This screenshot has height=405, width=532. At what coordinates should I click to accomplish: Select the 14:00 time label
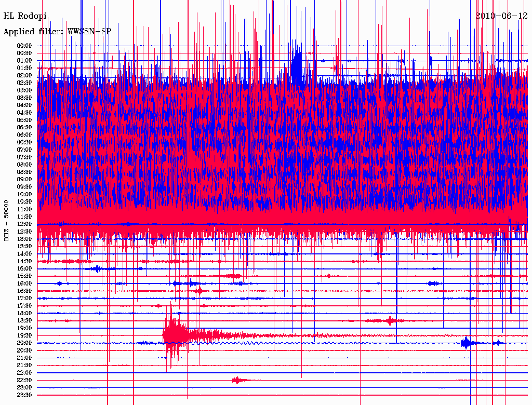25,254
